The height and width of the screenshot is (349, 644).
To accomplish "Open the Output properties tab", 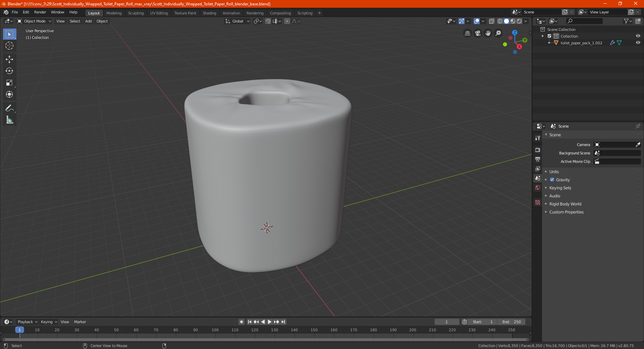I will [538, 159].
